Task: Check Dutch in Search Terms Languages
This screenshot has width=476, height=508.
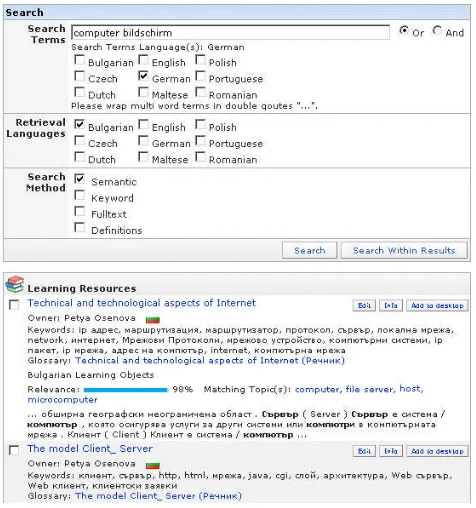Action: point(79,92)
